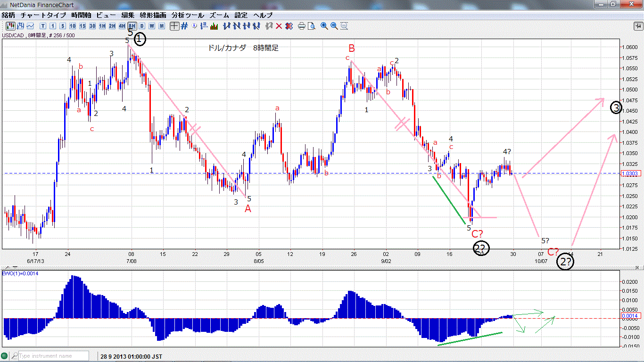This screenshot has height=362, width=644.
Task: Click the 10/07 date axis label
Action: point(541,261)
